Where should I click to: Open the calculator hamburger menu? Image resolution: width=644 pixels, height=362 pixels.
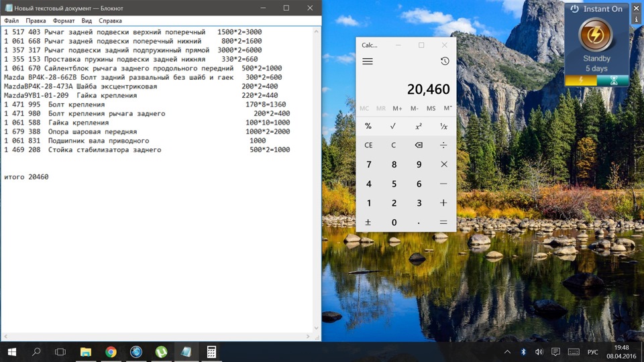[x=368, y=62]
